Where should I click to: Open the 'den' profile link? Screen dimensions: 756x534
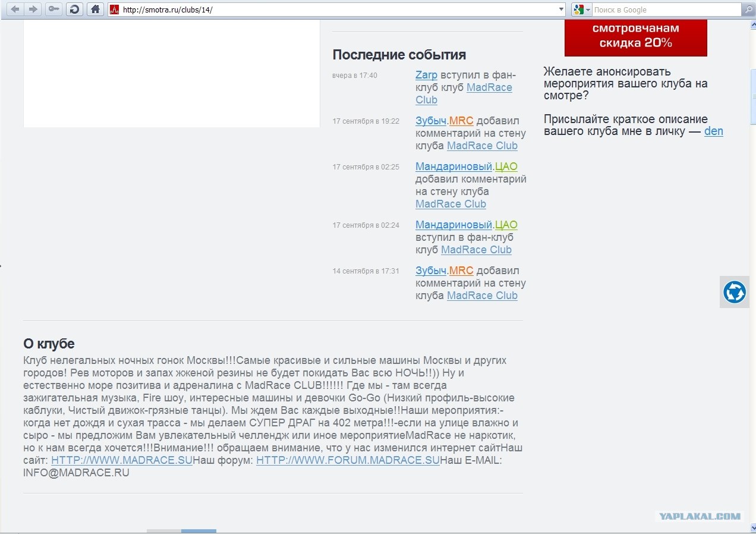point(714,131)
